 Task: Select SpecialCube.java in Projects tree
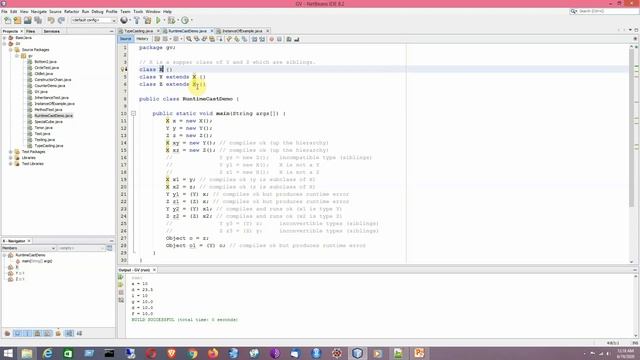click(49, 122)
